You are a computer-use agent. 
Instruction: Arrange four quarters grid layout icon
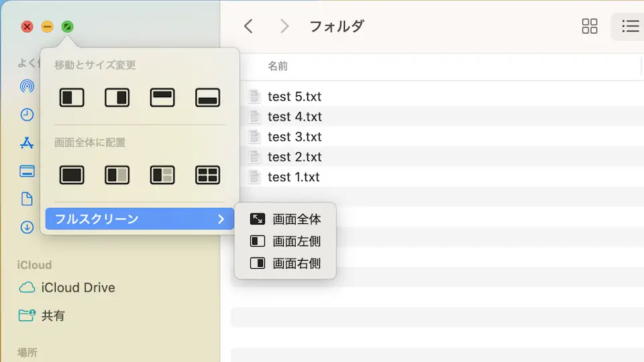[208, 175]
